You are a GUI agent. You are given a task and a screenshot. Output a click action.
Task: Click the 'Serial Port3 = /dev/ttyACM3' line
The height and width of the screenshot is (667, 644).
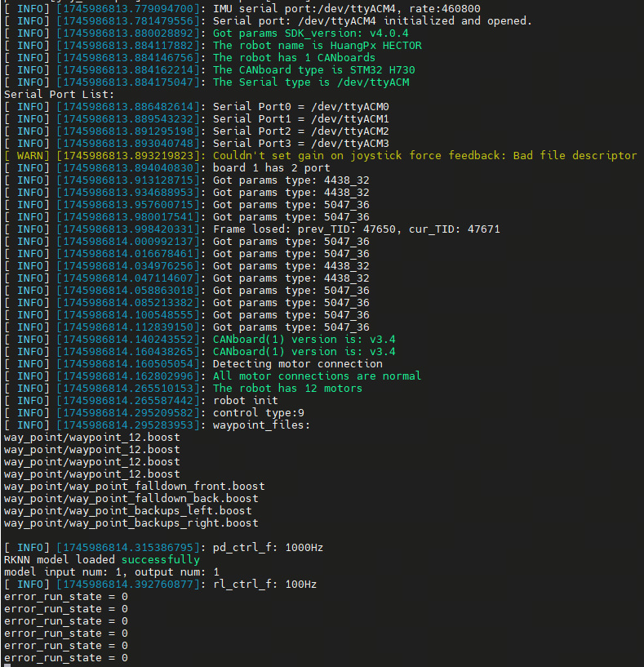click(300, 143)
